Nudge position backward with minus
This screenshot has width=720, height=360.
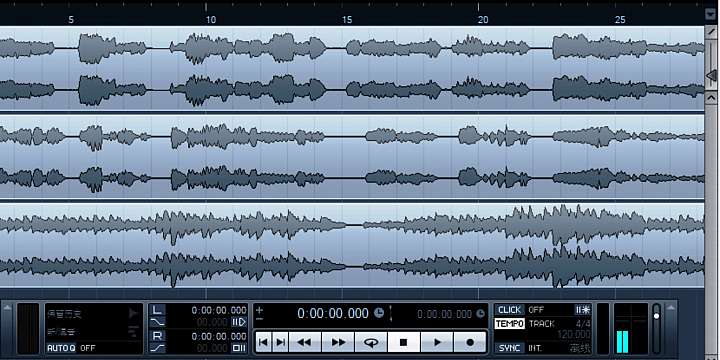[x=259, y=318]
